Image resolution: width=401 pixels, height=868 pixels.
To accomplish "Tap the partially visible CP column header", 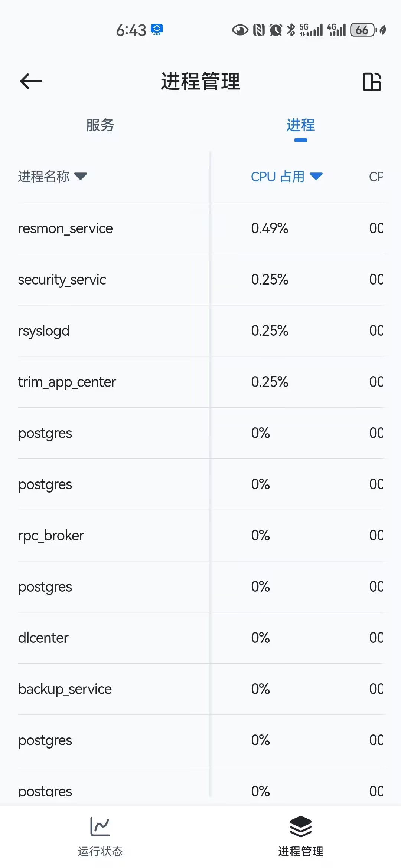I will [376, 177].
